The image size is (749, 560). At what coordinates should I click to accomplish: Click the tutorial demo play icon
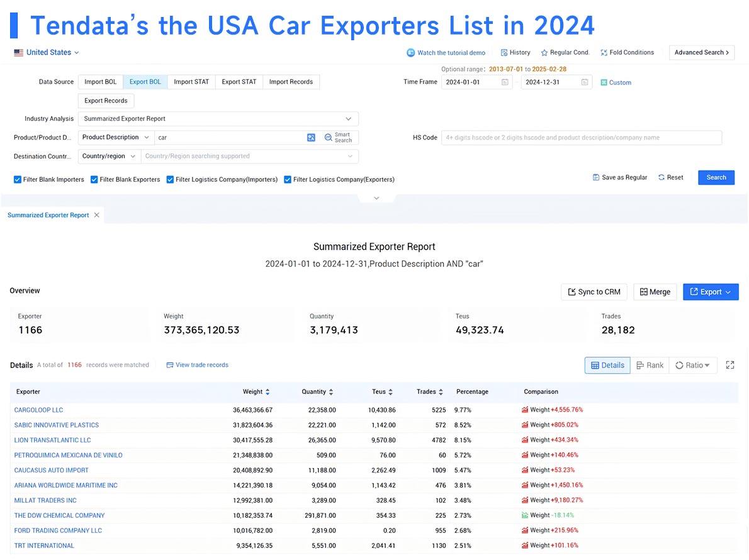click(410, 52)
